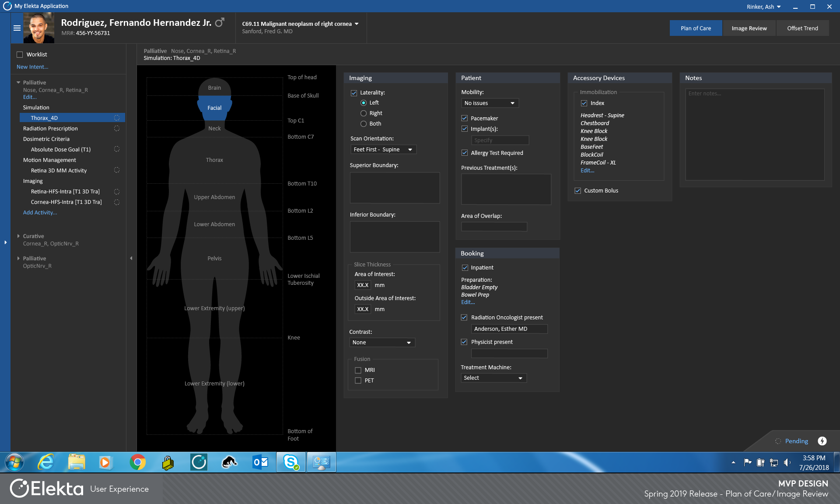Click the Add Activity link
The height and width of the screenshot is (504, 840).
pos(40,212)
